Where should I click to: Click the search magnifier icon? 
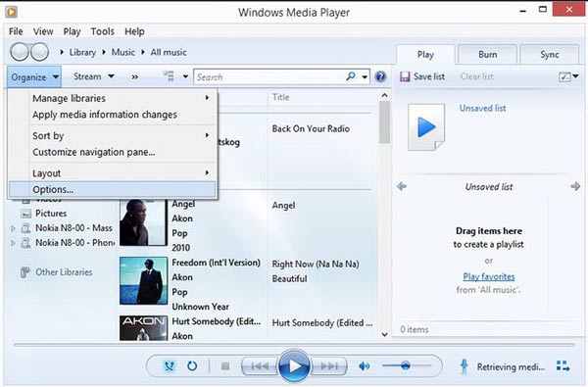[351, 76]
